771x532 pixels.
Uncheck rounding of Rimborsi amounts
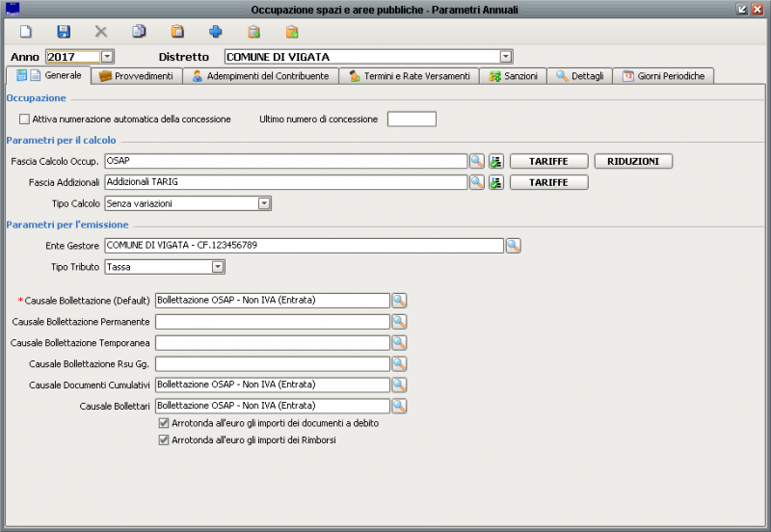163,440
